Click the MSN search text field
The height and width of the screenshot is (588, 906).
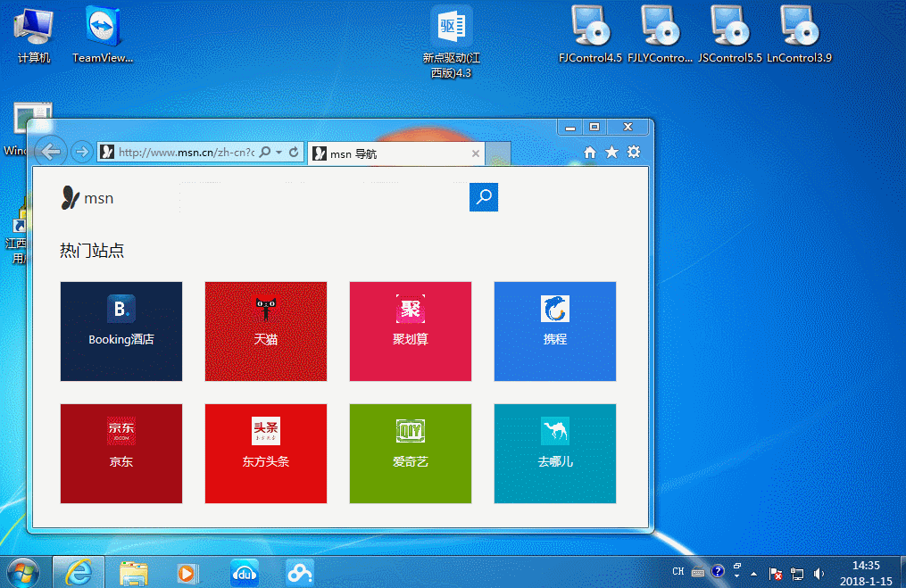(321, 197)
